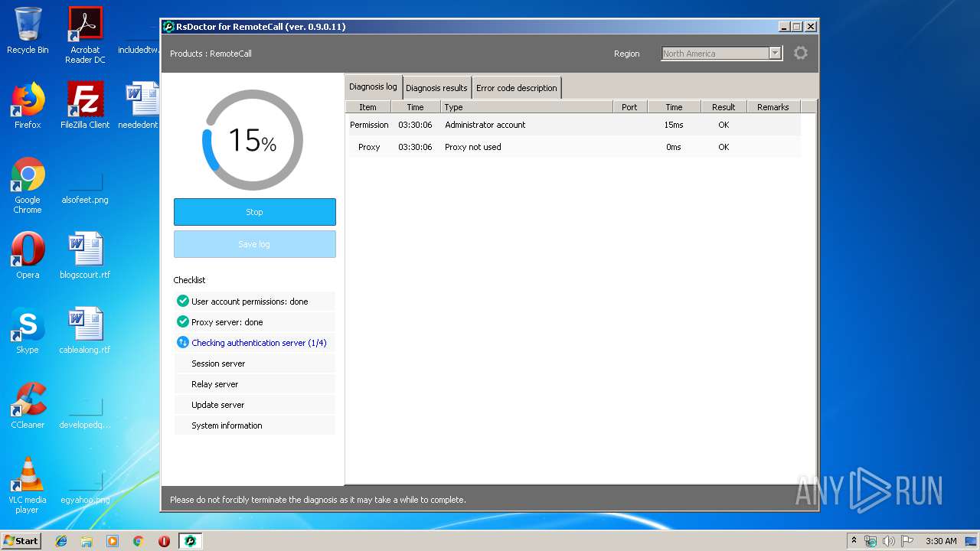980x551 pixels.
Task: Switch to the Diagnosis log tab
Action: tap(373, 86)
